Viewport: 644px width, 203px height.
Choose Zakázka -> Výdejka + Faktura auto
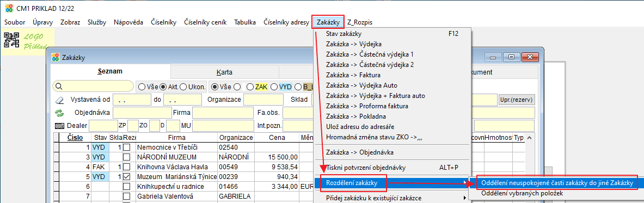[x=392, y=95]
